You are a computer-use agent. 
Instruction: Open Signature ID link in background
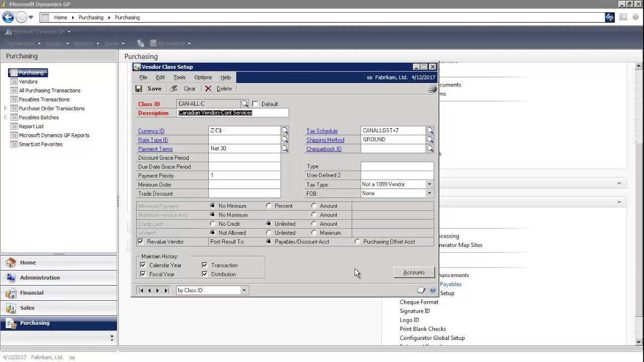415,311
